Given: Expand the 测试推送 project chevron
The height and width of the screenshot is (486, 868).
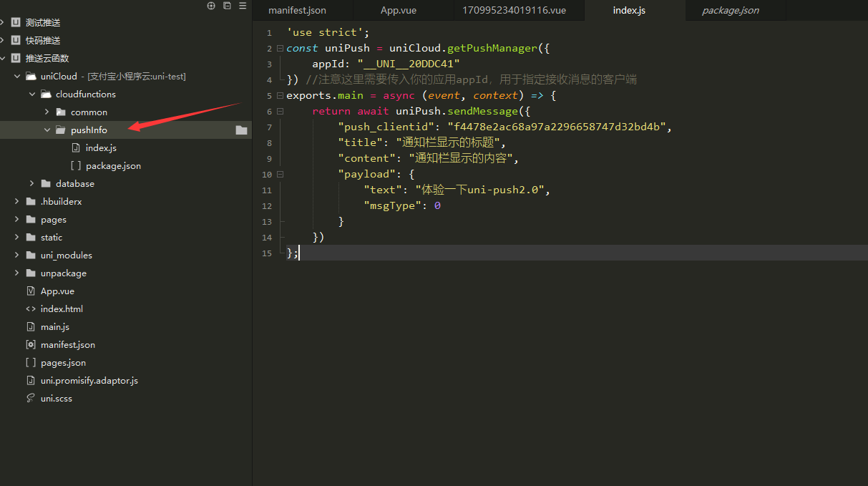Looking at the screenshot, I should click(x=3, y=23).
